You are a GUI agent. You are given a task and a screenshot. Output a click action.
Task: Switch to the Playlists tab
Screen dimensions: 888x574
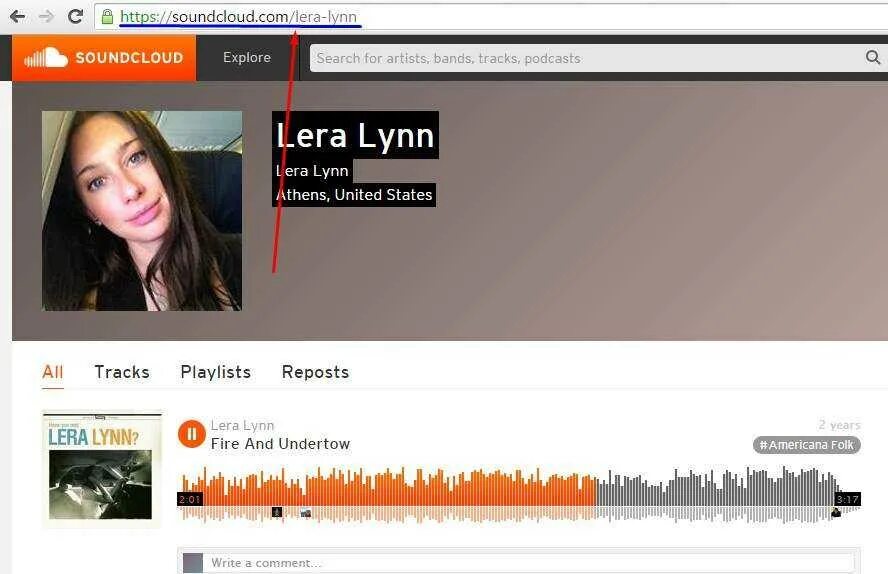(216, 372)
